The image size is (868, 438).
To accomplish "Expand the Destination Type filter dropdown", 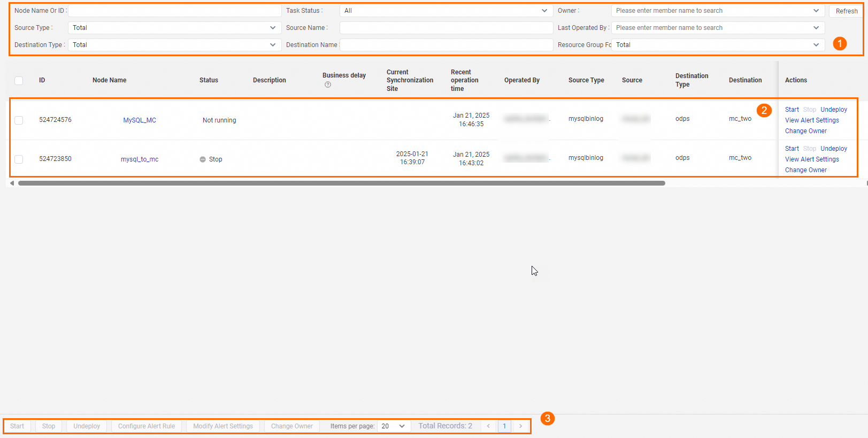I will click(x=174, y=45).
